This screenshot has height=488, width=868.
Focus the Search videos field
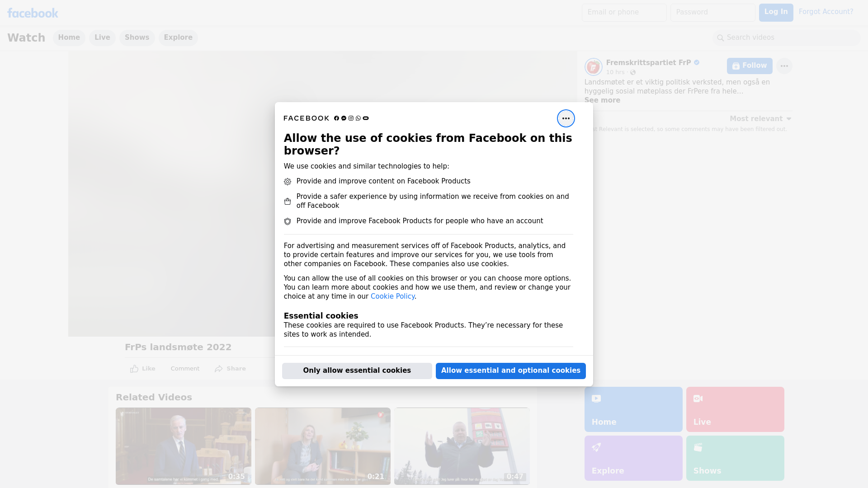pos(787,38)
